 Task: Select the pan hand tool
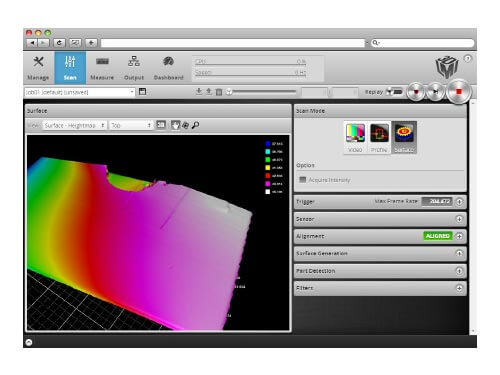(175, 125)
